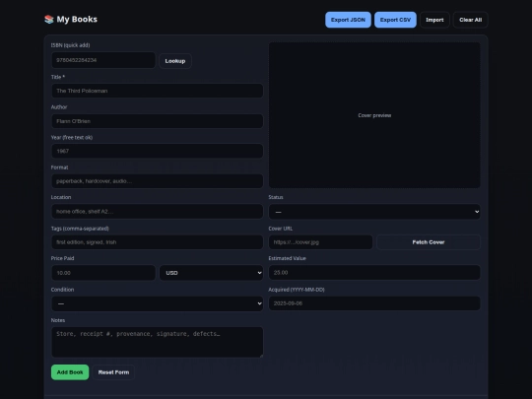This screenshot has width=532, height=399.
Task: Click into the Title field
Action: pyautogui.click(x=157, y=91)
